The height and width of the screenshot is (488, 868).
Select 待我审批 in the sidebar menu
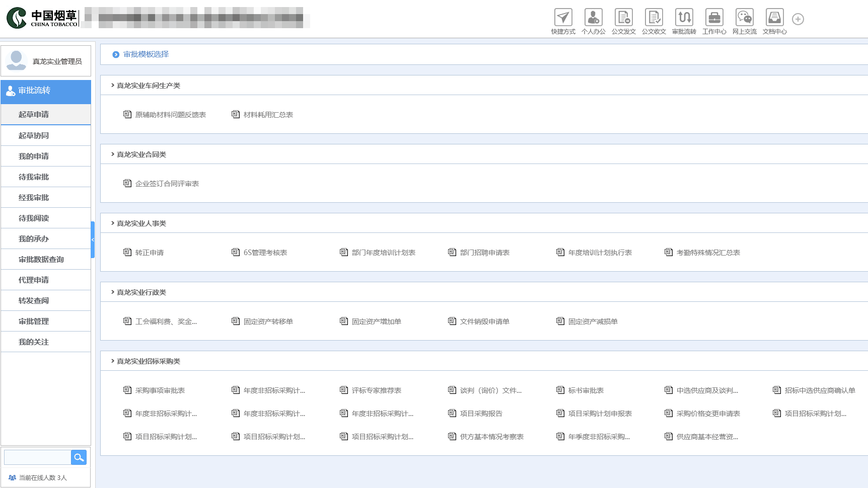click(34, 177)
